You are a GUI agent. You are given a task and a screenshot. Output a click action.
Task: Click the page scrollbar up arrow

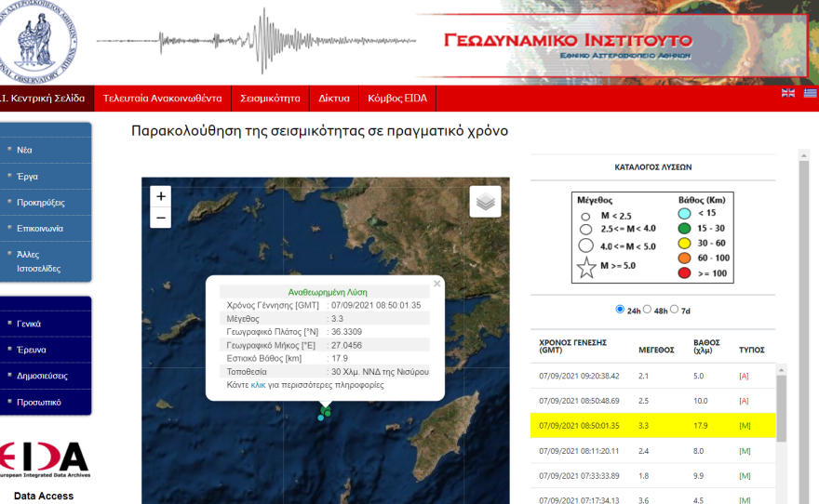coord(804,155)
